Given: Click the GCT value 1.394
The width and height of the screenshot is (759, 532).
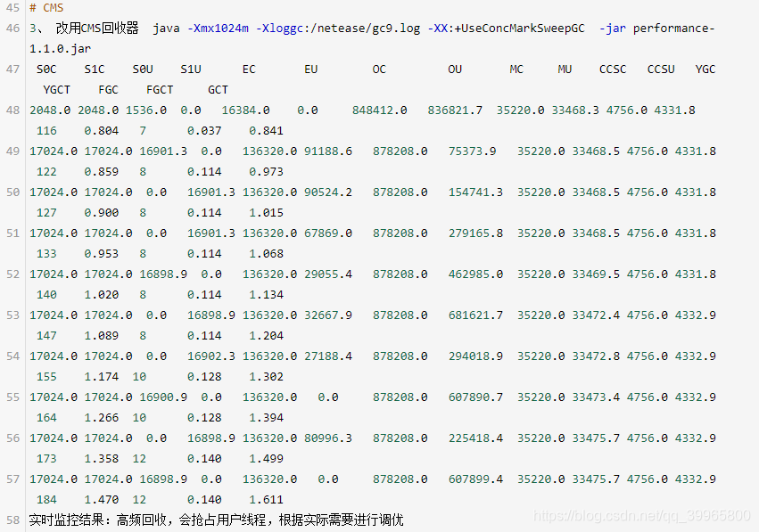Looking at the screenshot, I should (x=267, y=418).
